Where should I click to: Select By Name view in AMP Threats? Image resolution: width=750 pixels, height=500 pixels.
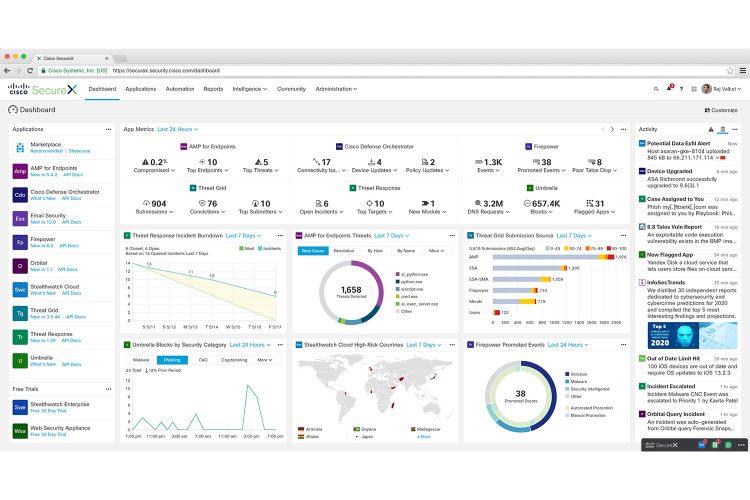pyautogui.click(x=406, y=251)
